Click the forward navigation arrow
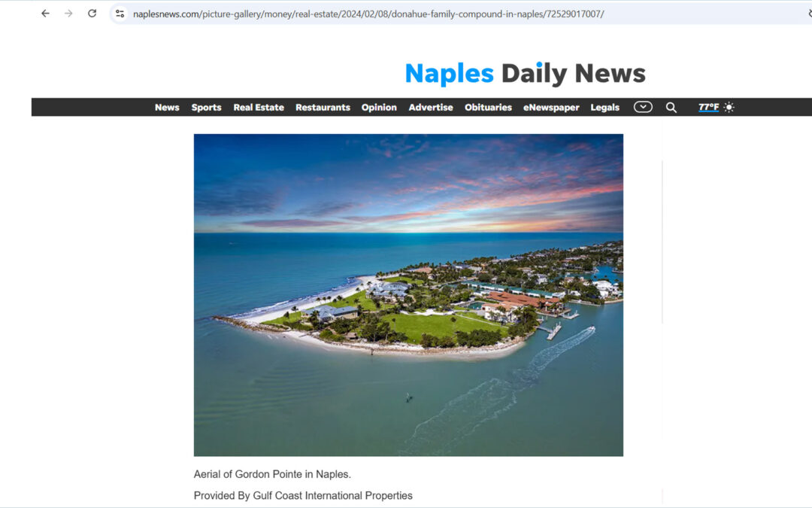 click(x=68, y=13)
